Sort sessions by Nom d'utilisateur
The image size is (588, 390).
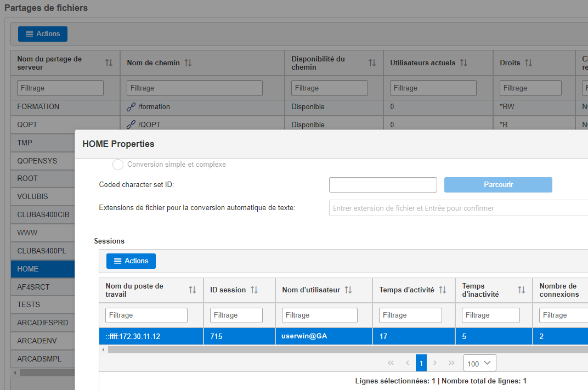348,290
